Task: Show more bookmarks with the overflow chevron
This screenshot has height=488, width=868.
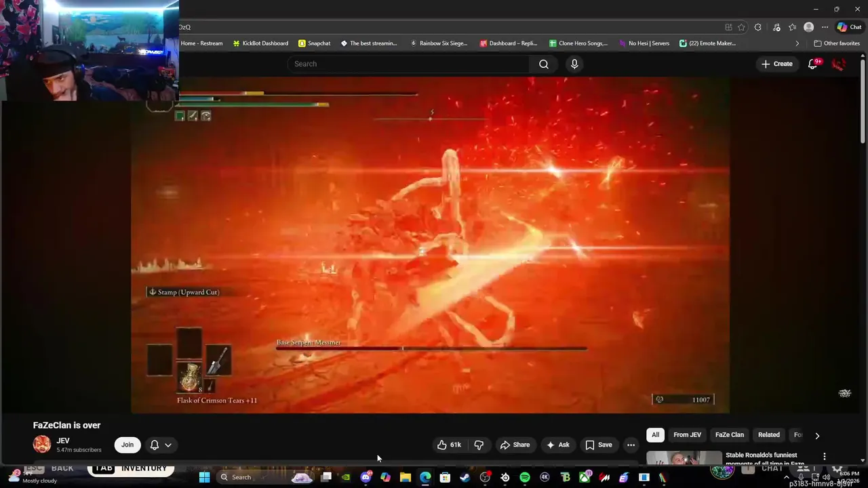Action: [797, 43]
